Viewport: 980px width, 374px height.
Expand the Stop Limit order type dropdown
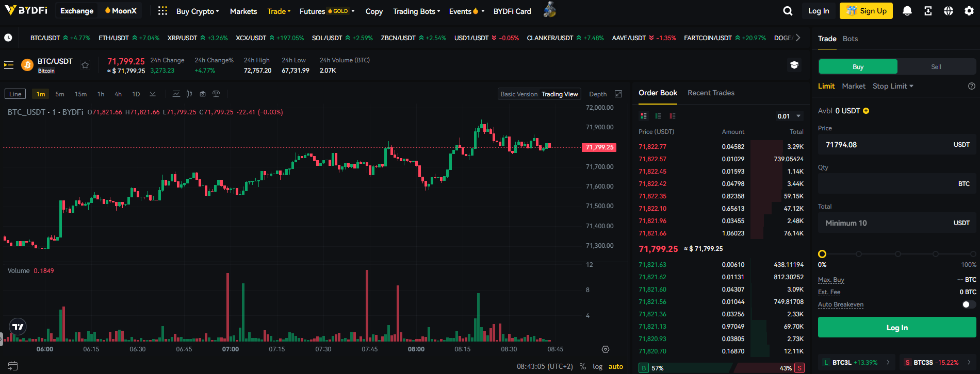(893, 86)
